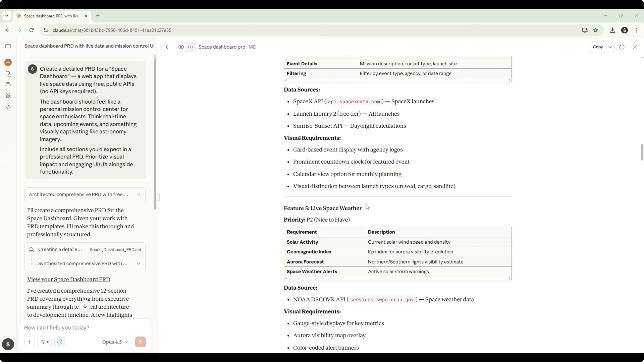Switch artifact to preview eye view
644x362 pixels.
[x=181, y=47]
